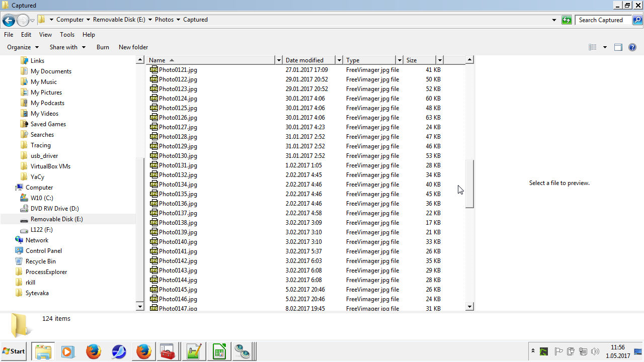Open Recycle Bin in navigation pane

(x=40, y=261)
